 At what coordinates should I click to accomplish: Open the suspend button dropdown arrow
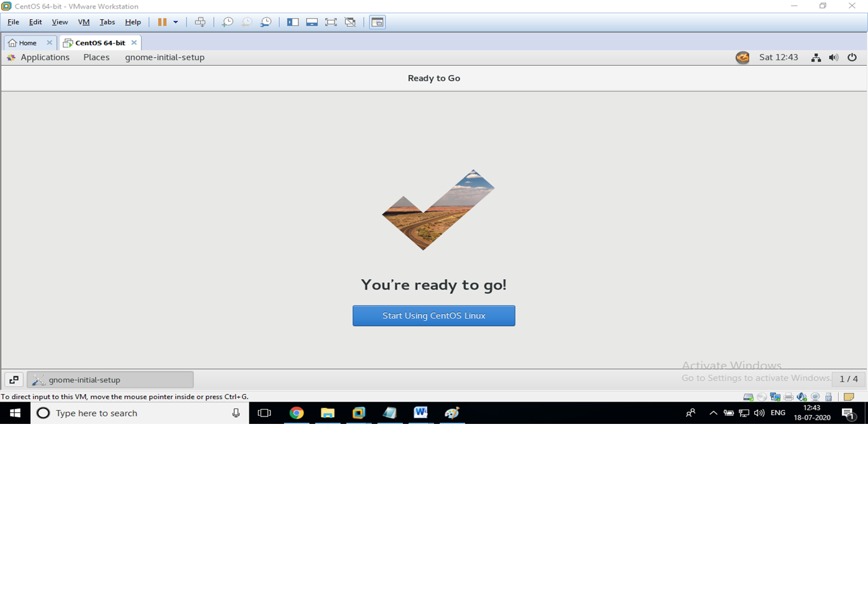coord(176,22)
